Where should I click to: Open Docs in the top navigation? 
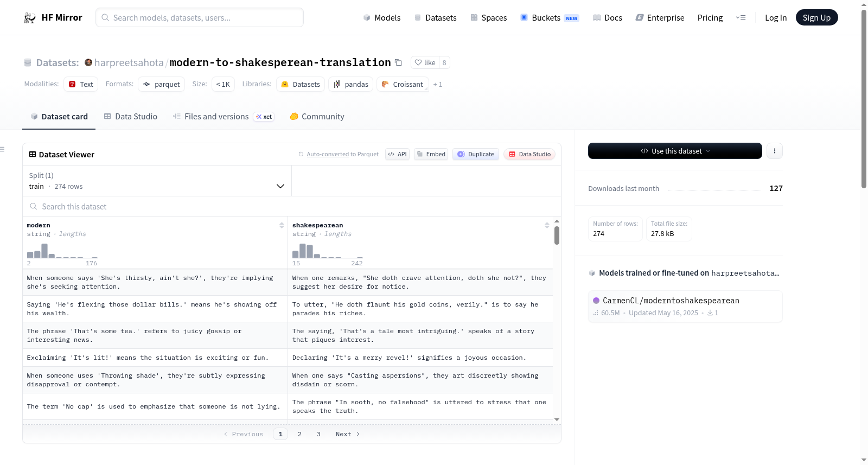click(608, 18)
